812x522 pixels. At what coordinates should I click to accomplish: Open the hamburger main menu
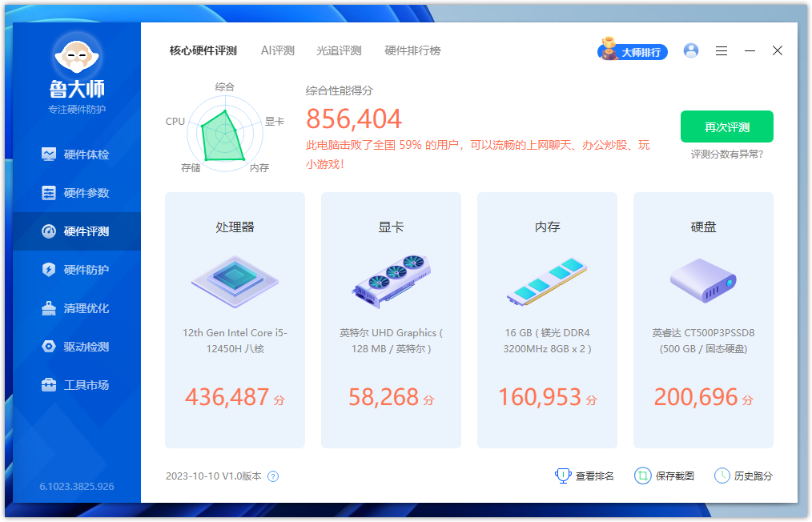pyautogui.click(x=722, y=50)
